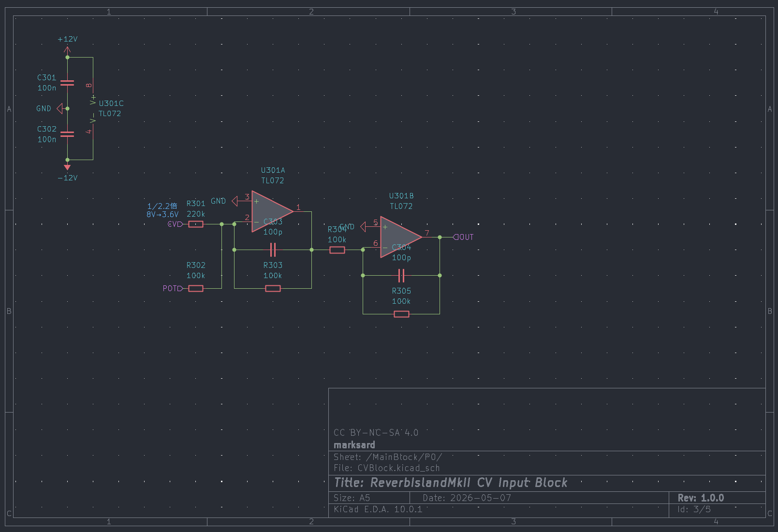Screen dimensions: 778x532
Task: Select the R305 feedback resistor symbol
Action: [401, 314]
